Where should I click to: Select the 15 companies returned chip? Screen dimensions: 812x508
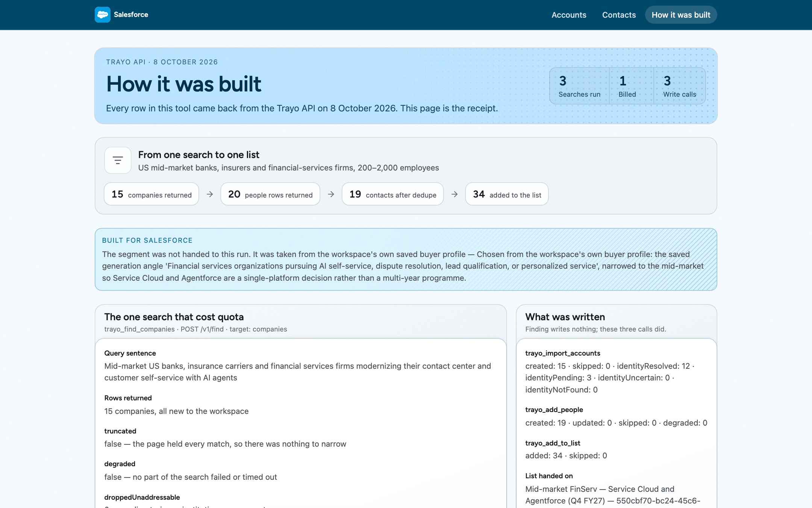151,194
